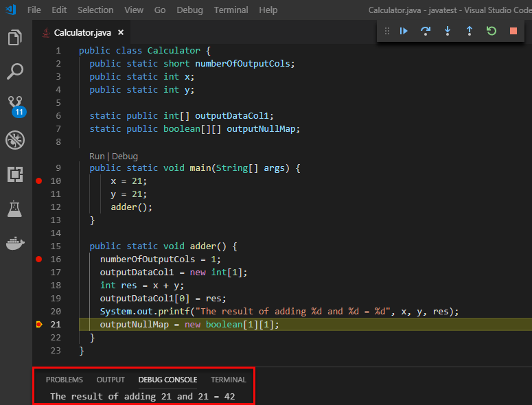Open the Terminal menu
This screenshot has width=532, height=405.
(x=231, y=10)
